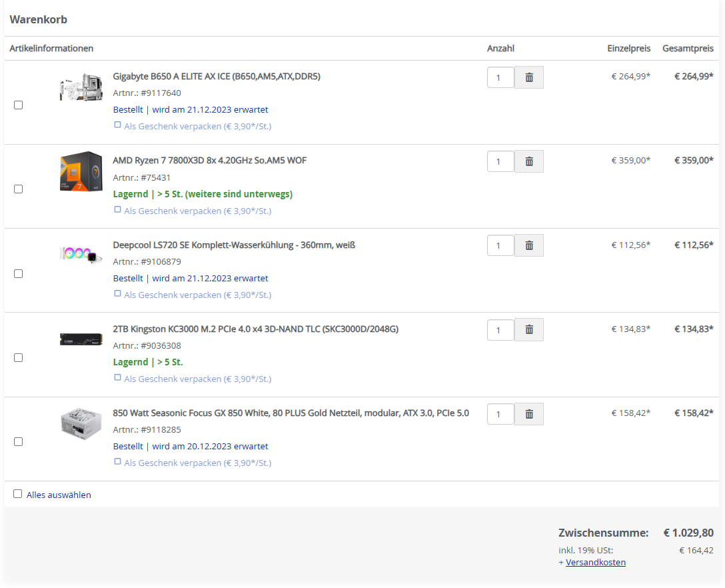Check the Alles auswählen checkbox
Image resolution: width=725 pixels, height=588 pixels.
pyautogui.click(x=17, y=494)
